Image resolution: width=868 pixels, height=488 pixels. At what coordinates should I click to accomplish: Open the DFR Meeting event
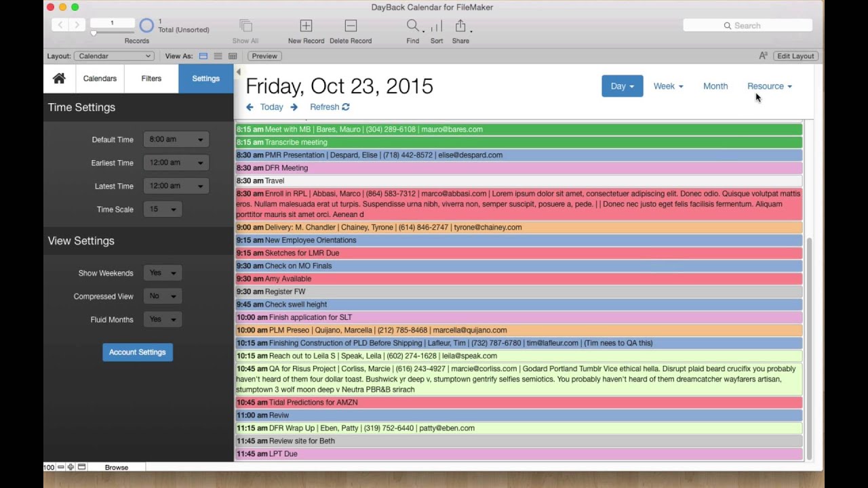click(x=519, y=168)
